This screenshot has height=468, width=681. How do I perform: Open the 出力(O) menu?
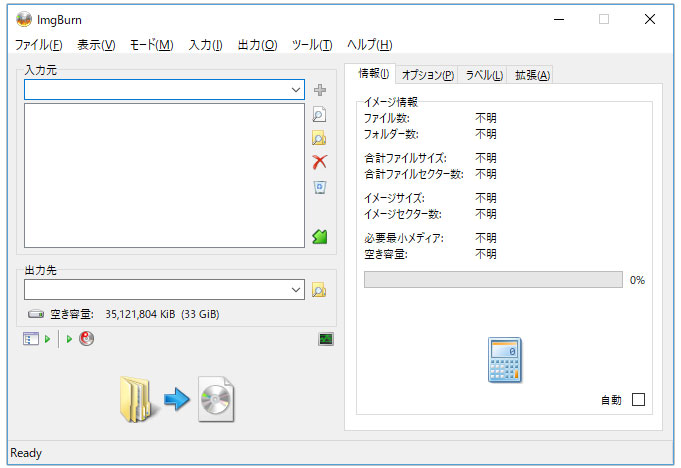[257, 45]
